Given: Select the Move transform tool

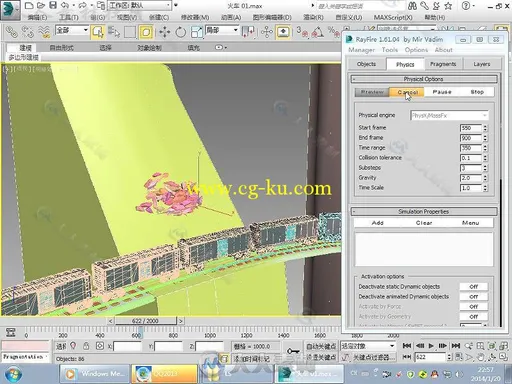Looking at the screenshot, I should (x=164, y=32).
